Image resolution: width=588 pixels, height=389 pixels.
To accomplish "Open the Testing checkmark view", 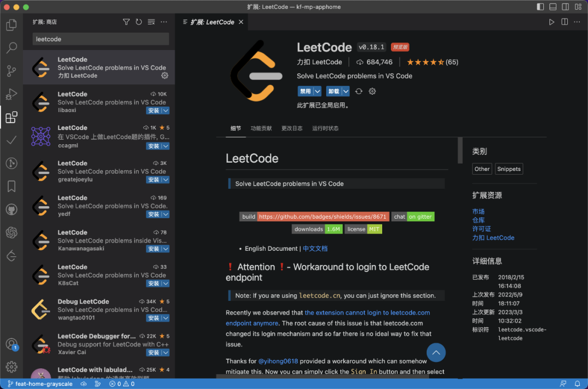I will (x=11, y=140).
